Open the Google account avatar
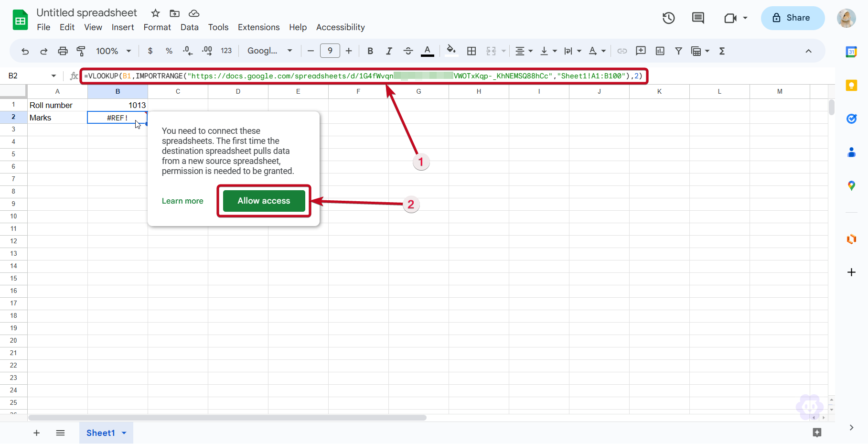The image size is (868, 444). pyautogui.click(x=846, y=18)
